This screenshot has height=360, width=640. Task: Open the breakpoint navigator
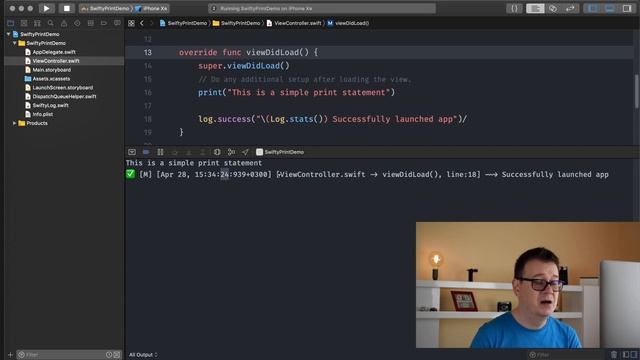104,23
